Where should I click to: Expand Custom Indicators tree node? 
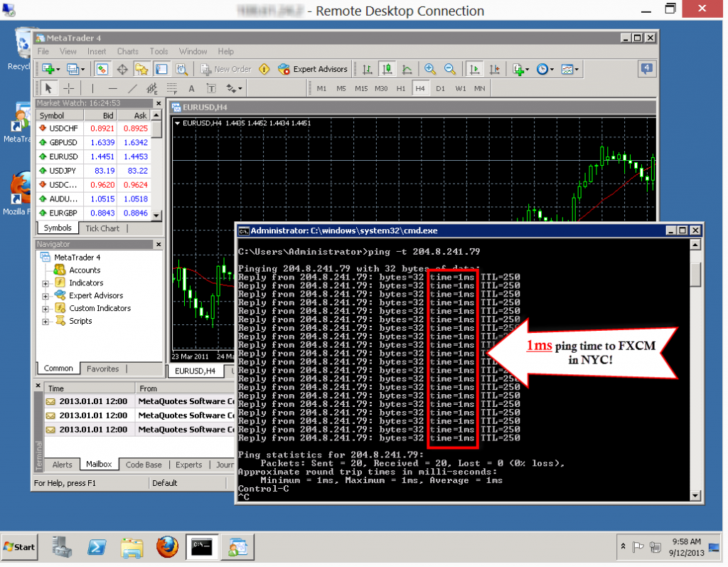(45, 309)
